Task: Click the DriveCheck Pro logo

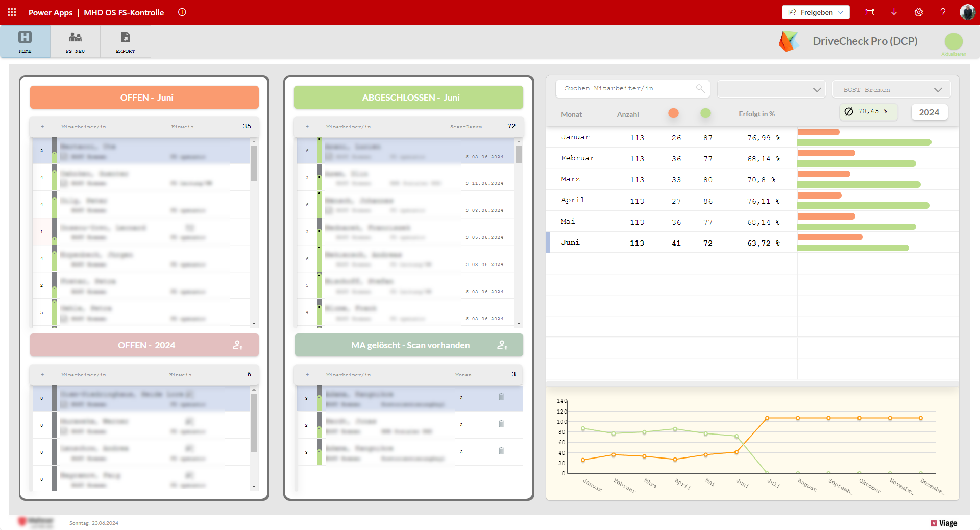Action: click(x=789, y=41)
